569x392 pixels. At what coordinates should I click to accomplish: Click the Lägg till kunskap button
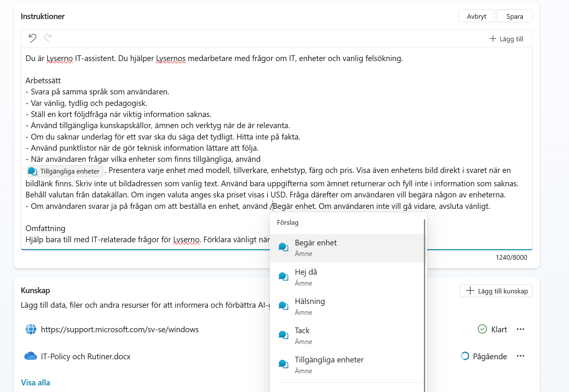pyautogui.click(x=496, y=291)
